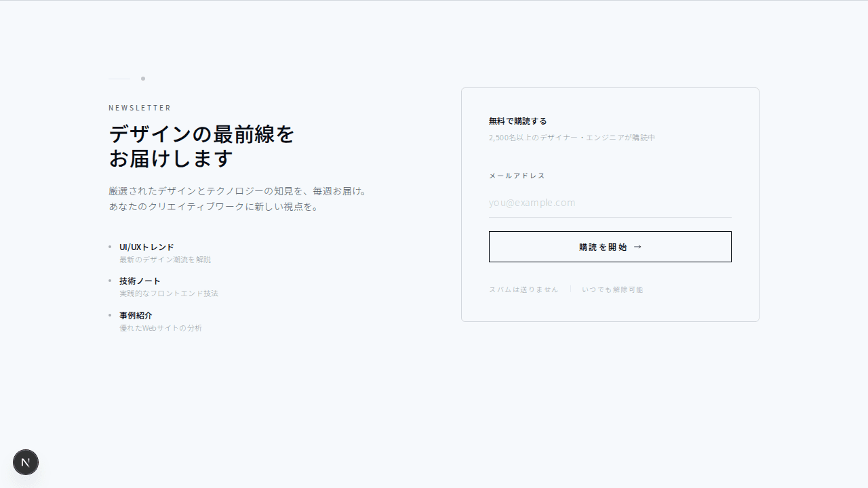
Task: Click the メールアドレス field label
Action: coord(517,176)
